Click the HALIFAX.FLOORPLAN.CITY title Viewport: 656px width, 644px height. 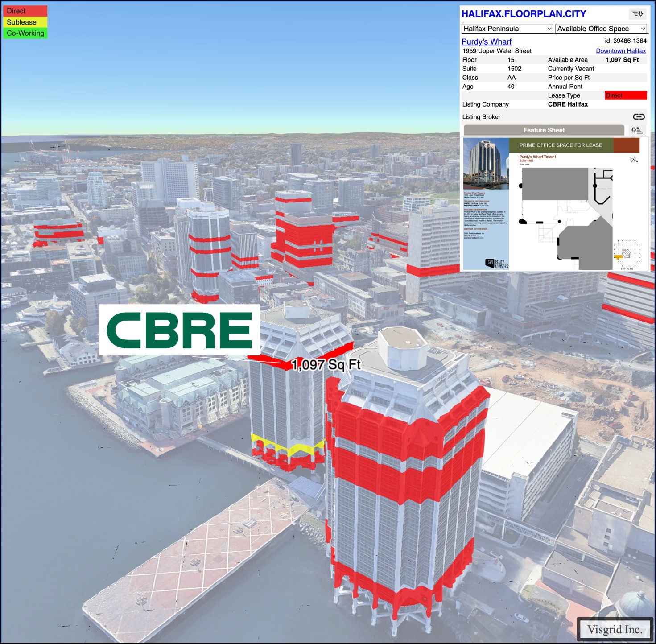coord(524,14)
